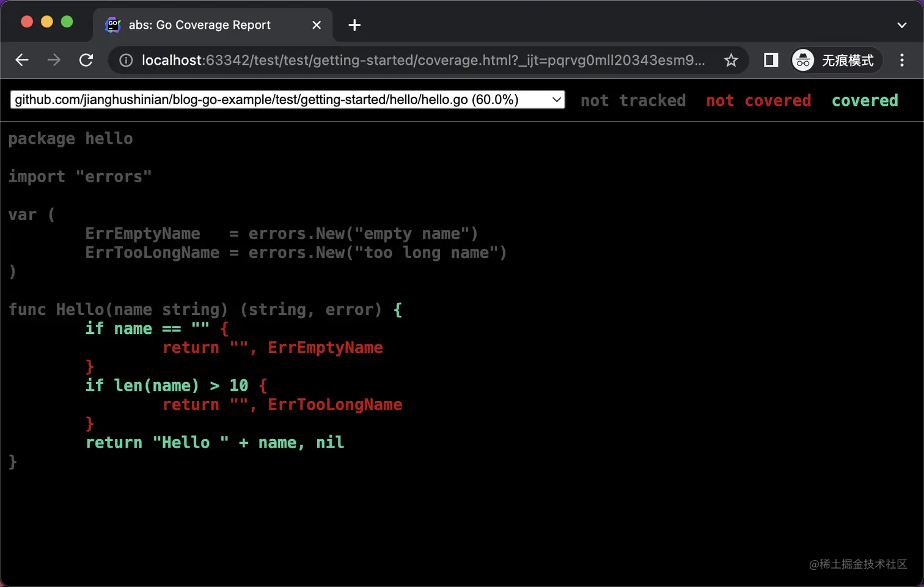Click the red macOS close window button
The width and height of the screenshot is (924, 587).
coord(27,22)
